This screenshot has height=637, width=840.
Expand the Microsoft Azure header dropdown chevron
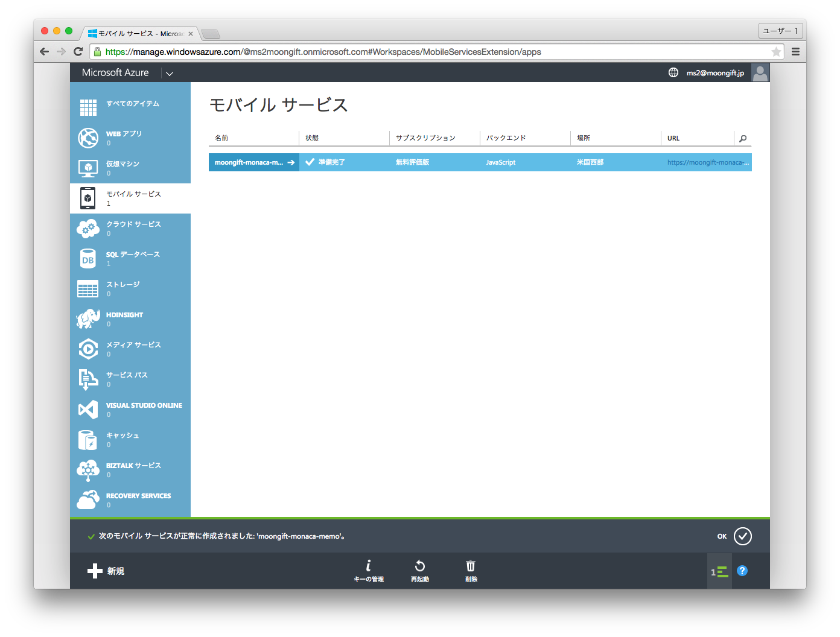click(x=170, y=74)
